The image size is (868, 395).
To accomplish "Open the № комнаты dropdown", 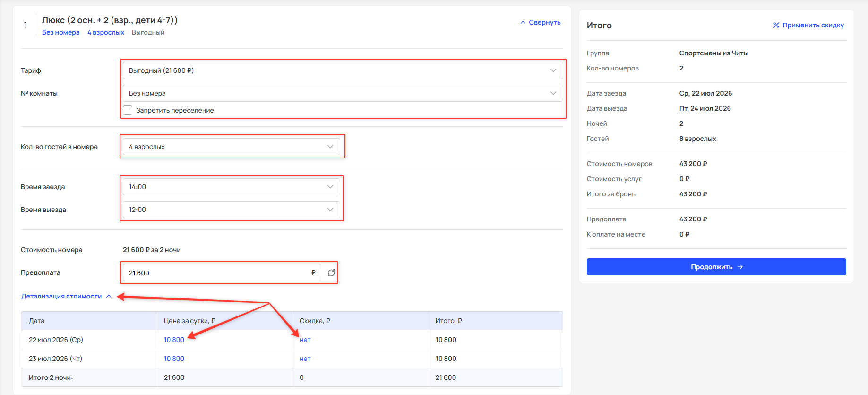I will click(343, 93).
